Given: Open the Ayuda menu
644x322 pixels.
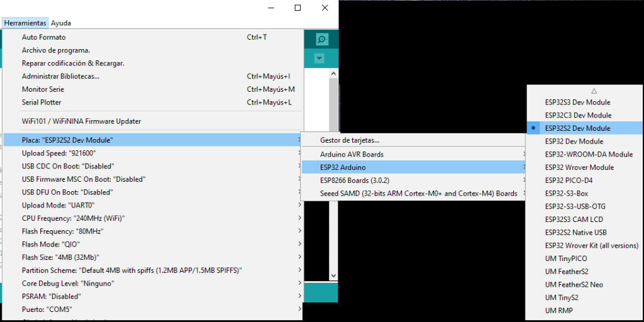Looking at the screenshot, I should (61, 23).
